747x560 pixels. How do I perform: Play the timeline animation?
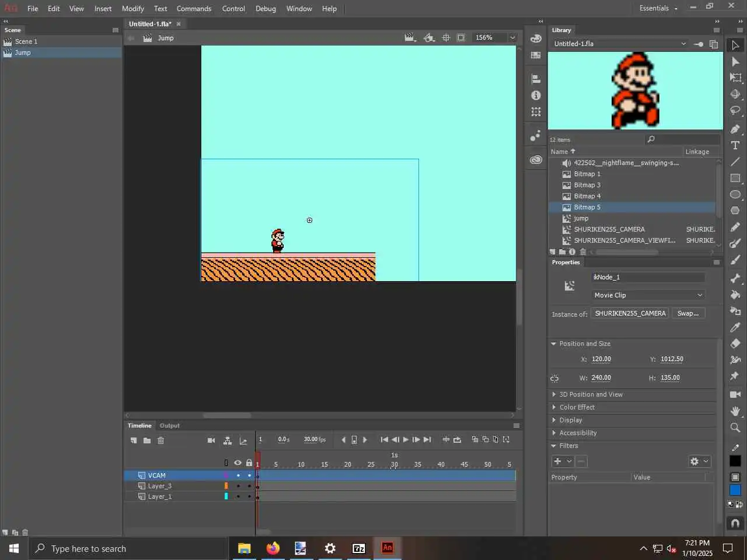(406, 440)
